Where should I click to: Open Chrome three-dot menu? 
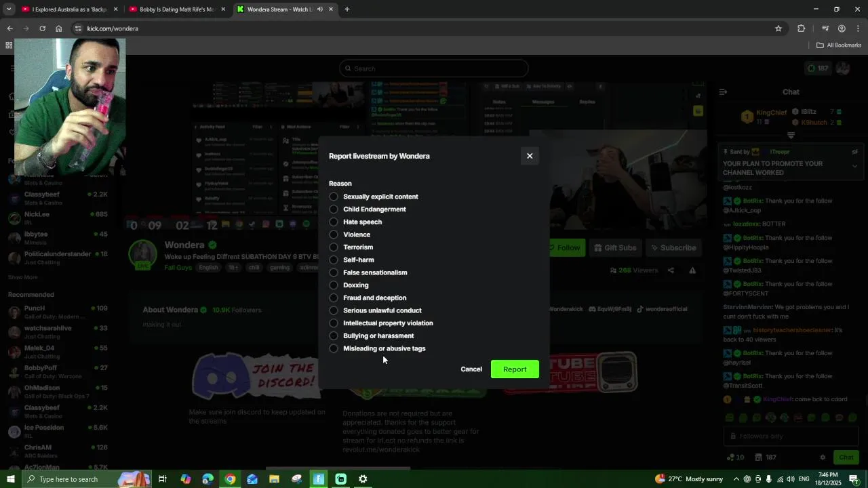(859, 28)
